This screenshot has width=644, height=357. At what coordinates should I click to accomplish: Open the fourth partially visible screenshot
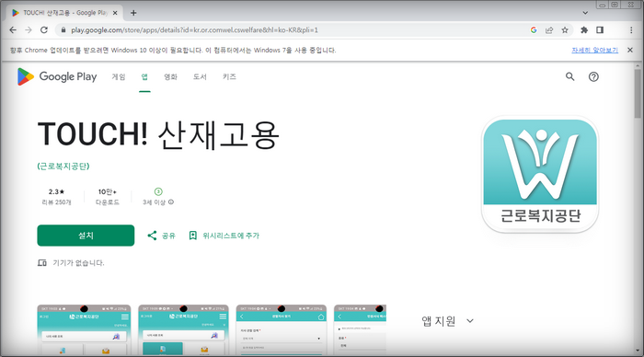coord(361,330)
